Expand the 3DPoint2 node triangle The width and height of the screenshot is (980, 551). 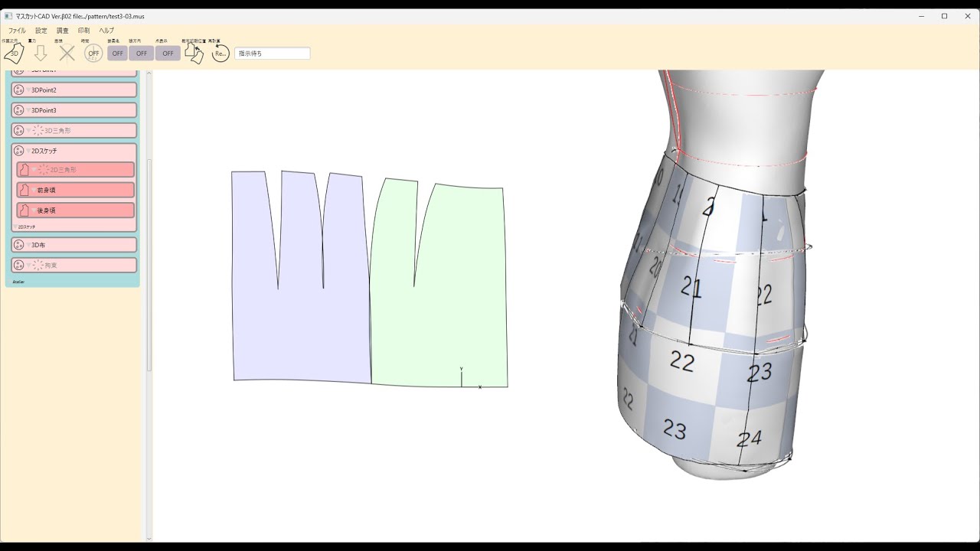28,90
